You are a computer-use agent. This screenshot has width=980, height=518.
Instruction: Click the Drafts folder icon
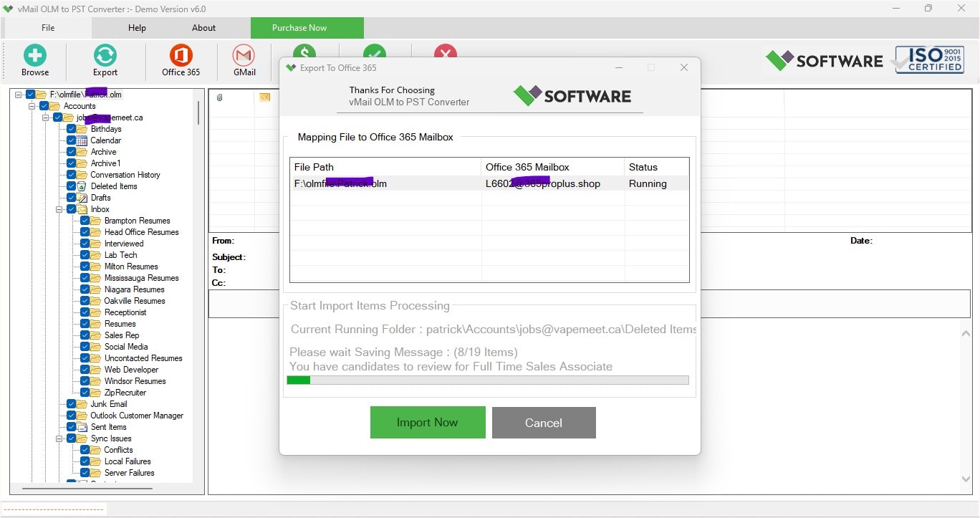click(82, 198)
